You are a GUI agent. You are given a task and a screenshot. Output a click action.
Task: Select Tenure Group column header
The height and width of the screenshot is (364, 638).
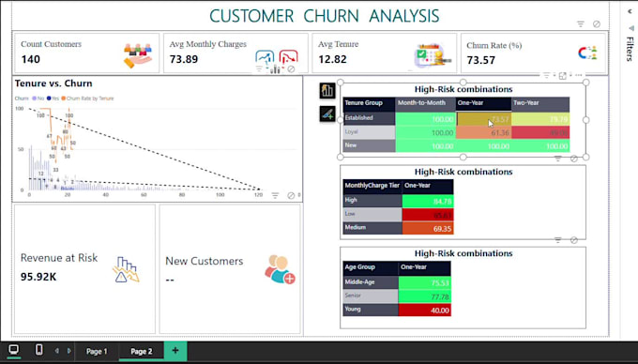click(x=369, y=103)
